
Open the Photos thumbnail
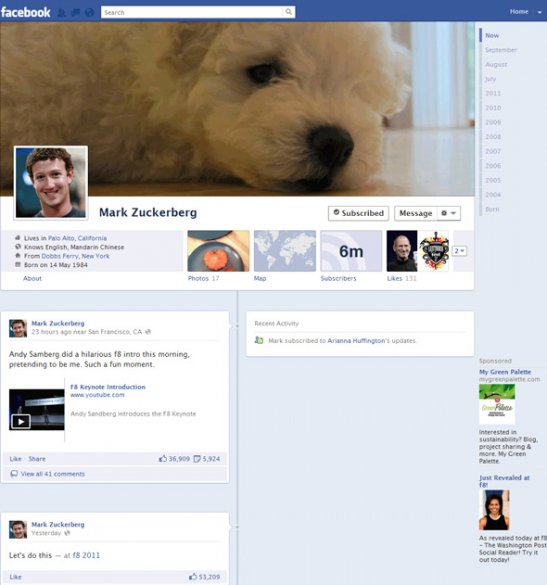click(218, 251)
